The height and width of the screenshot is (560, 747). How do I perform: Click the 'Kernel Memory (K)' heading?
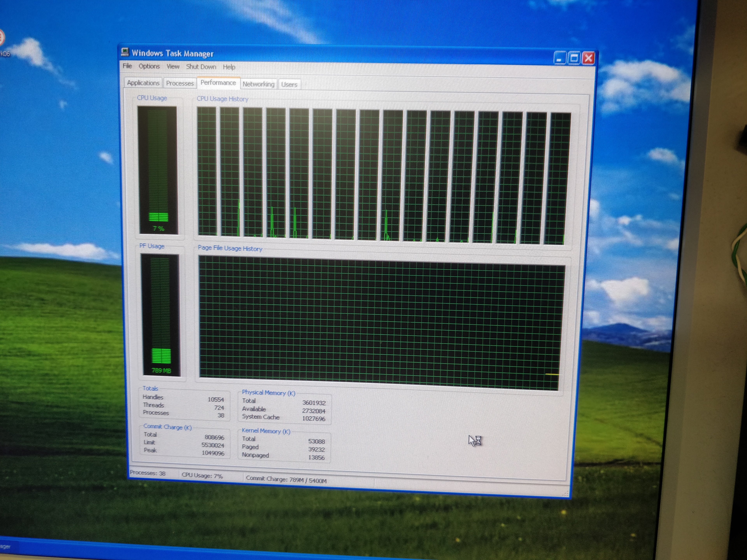pos(266,431)
